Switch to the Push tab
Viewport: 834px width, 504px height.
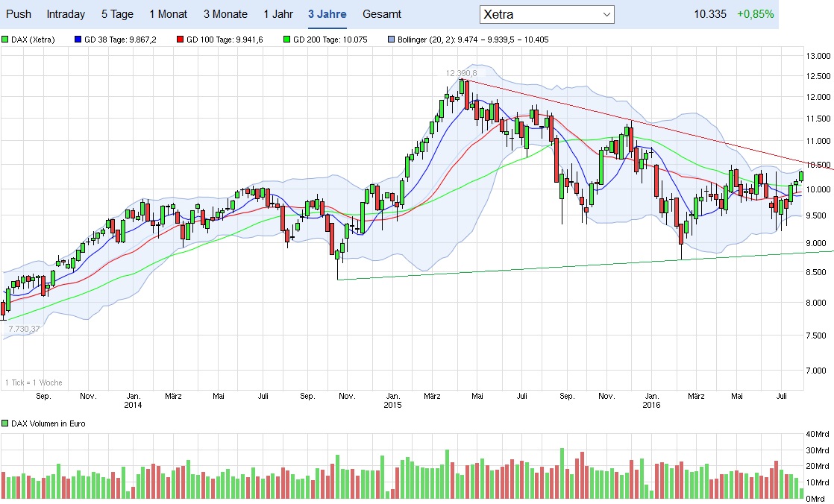[x=19, y=14]
